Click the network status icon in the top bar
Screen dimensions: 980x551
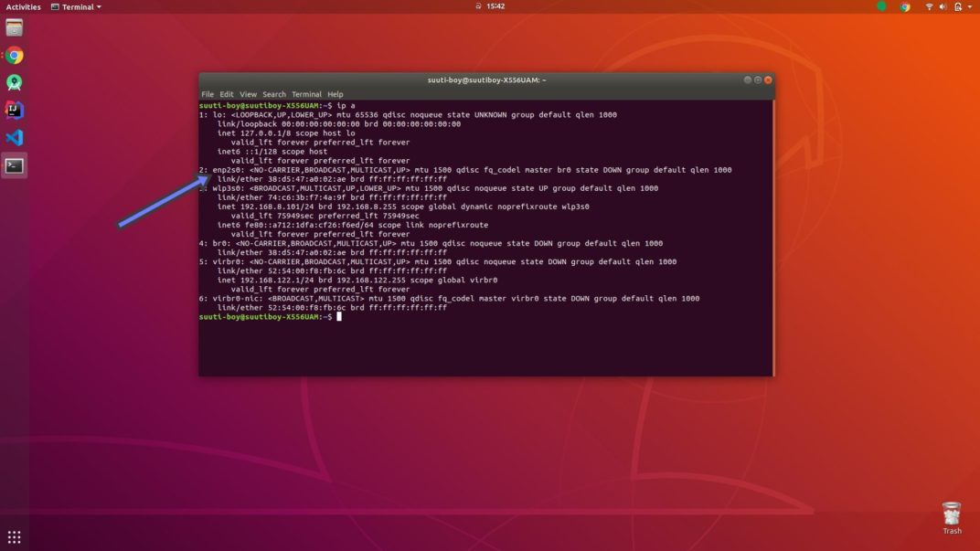929,6
